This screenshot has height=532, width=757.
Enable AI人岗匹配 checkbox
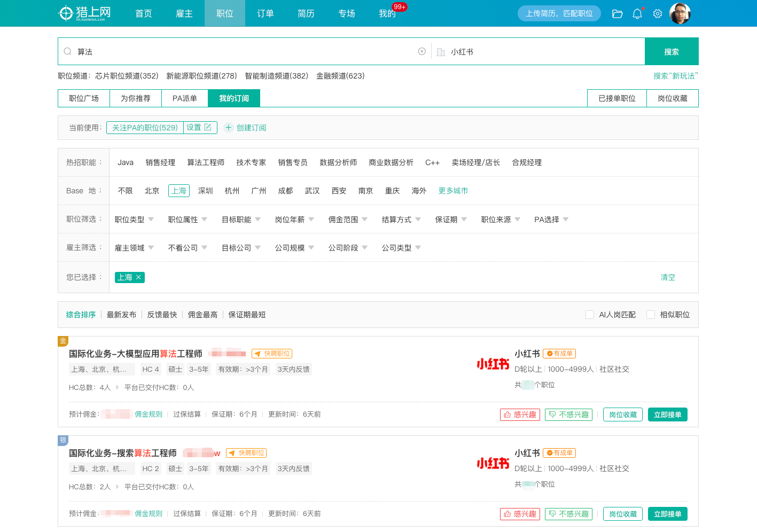[590, 315]
